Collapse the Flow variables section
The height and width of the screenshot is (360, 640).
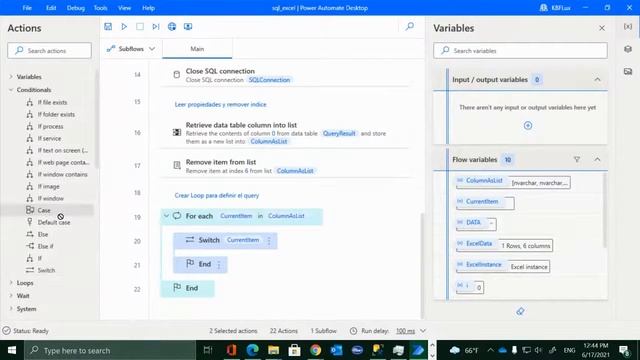click(597, 160)
